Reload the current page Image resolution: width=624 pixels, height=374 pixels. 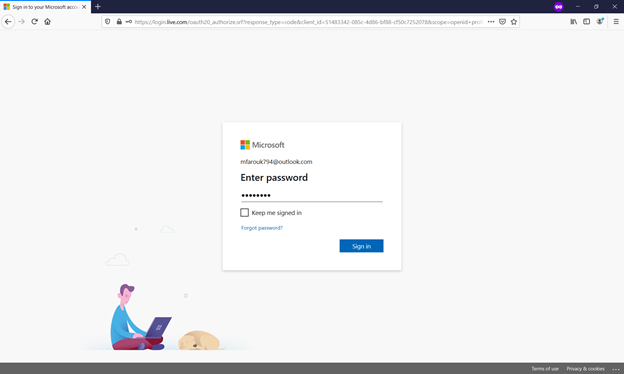pyautogui.click(x=35, y=21)
